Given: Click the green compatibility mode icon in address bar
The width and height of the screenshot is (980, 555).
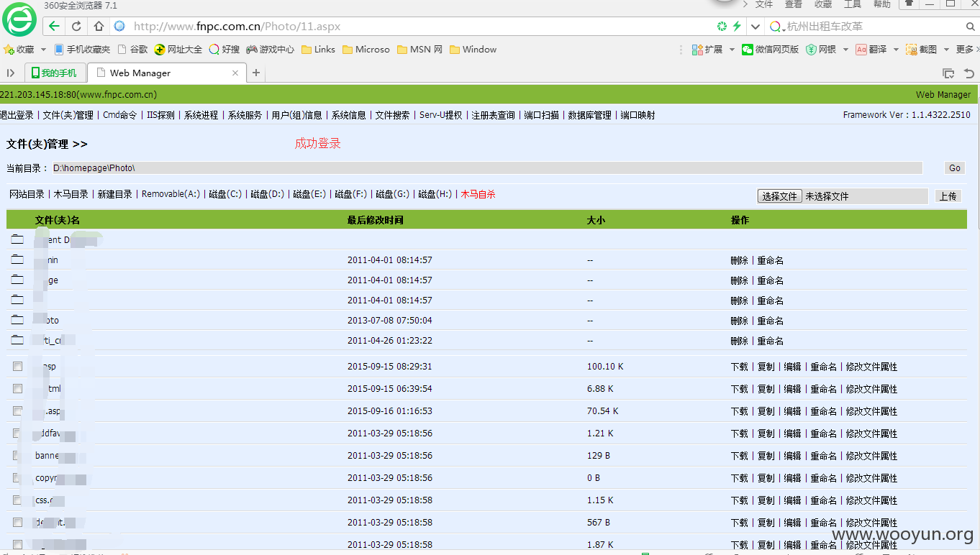Looking at the screenshot, I should pyautogui.click(x=722, y=27).
